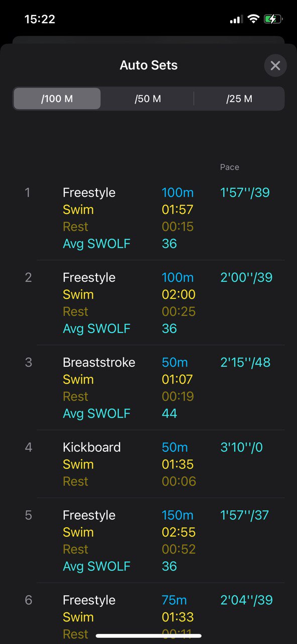Open set 1 Freestyle 100m row

pyautogui.click(x=149, y=218)
